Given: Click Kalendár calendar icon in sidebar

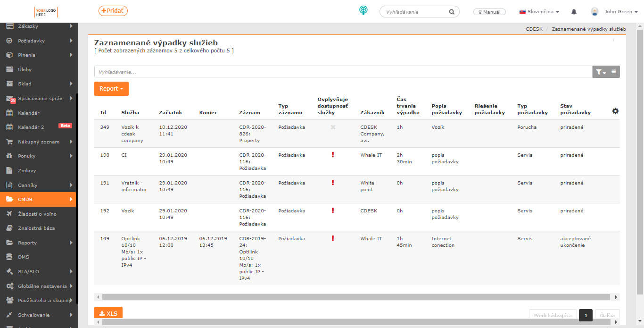Looking at the screenshot, I should pos(9,113).
